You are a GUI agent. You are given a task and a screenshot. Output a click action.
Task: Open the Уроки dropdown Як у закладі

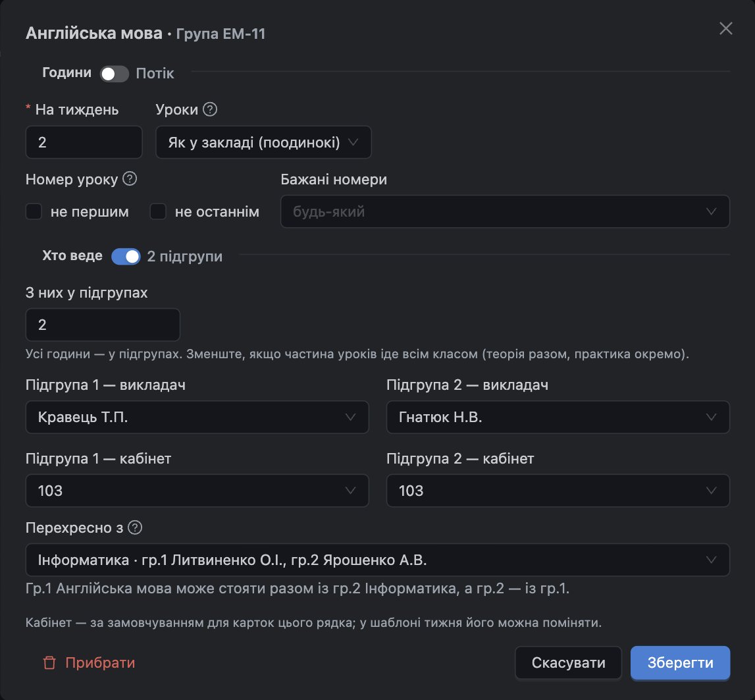[263, 142]
